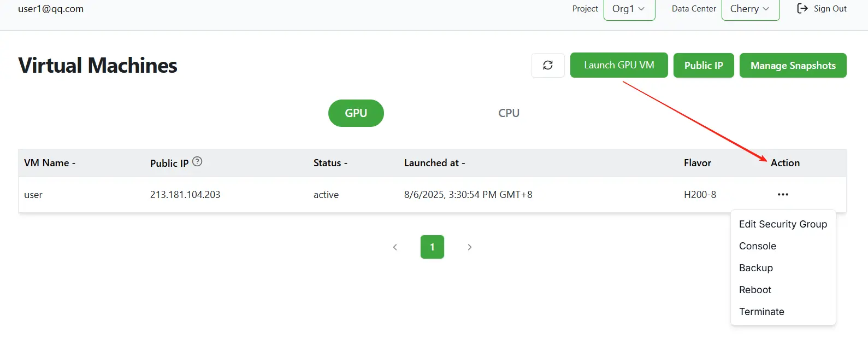This screenshot has width=868, height=350.
Task: Choose Reboot from the action menu
Action: tap(755, 290)
